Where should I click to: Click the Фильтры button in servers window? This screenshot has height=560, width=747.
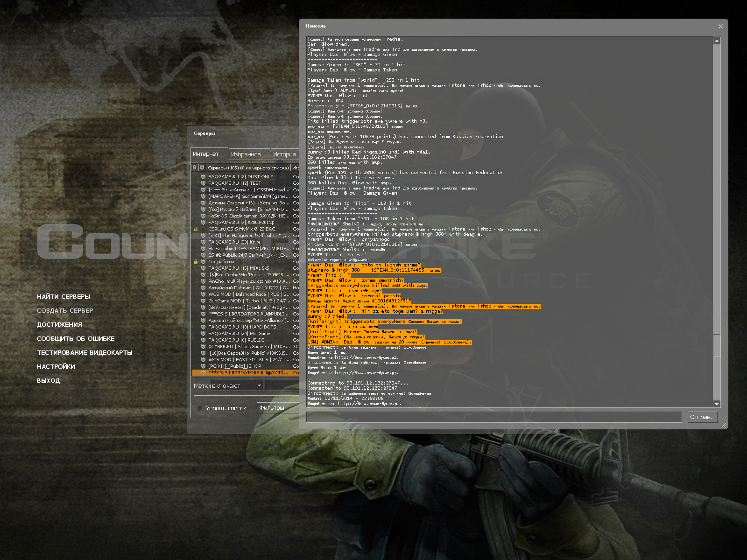tap(278, 408)
